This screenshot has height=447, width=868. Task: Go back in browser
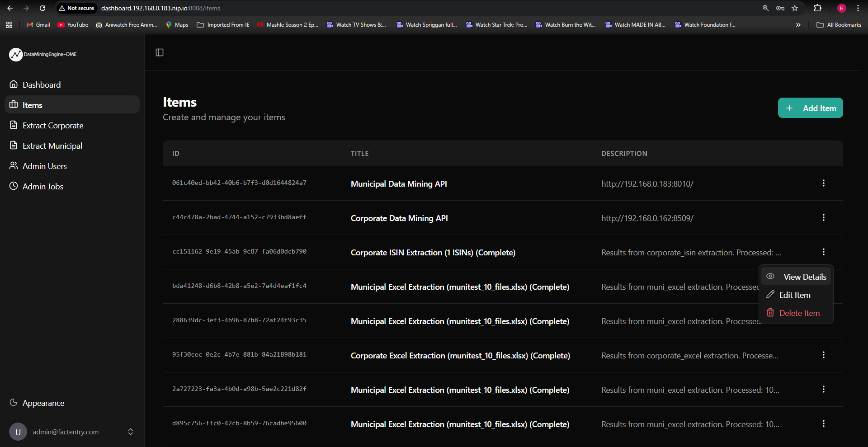pos(10,8)
